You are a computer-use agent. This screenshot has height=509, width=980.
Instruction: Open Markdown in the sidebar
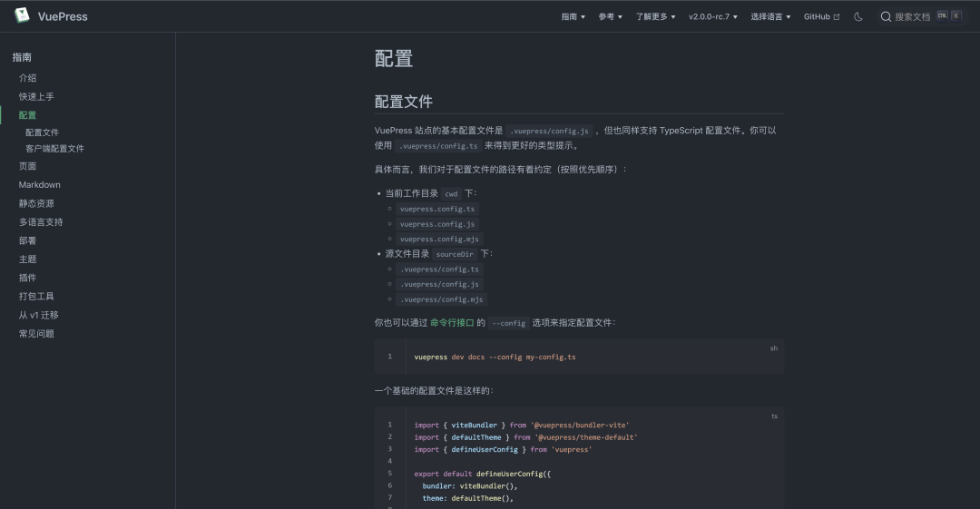(39, 185)
